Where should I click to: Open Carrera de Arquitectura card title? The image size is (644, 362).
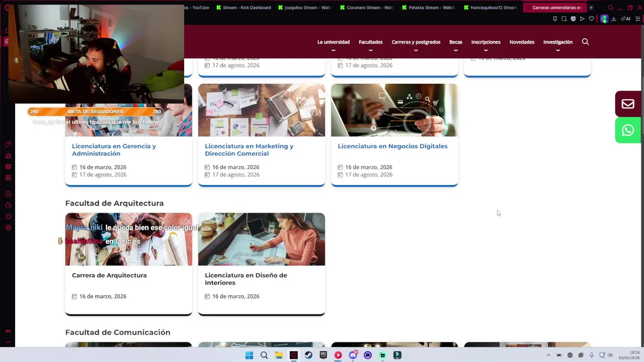(109, 276)
